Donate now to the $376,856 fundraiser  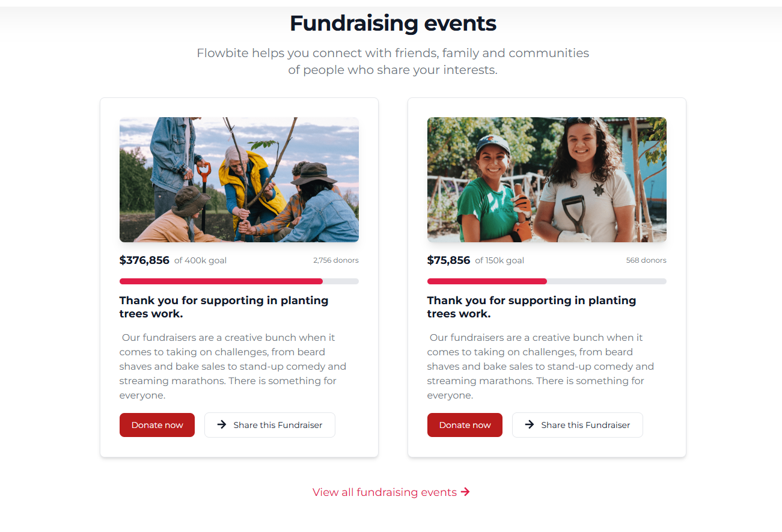tap(157, 425)
